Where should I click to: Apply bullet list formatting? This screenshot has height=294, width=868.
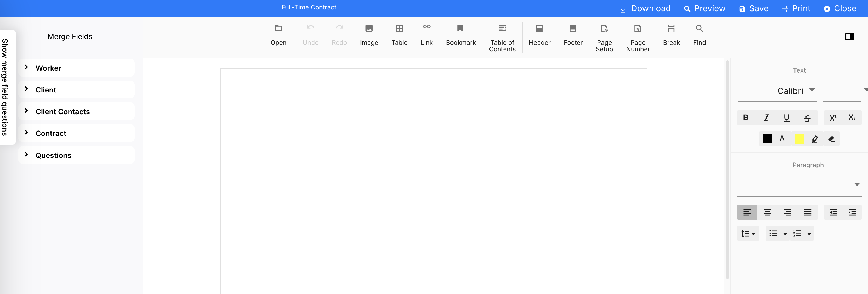click(773, 233)
